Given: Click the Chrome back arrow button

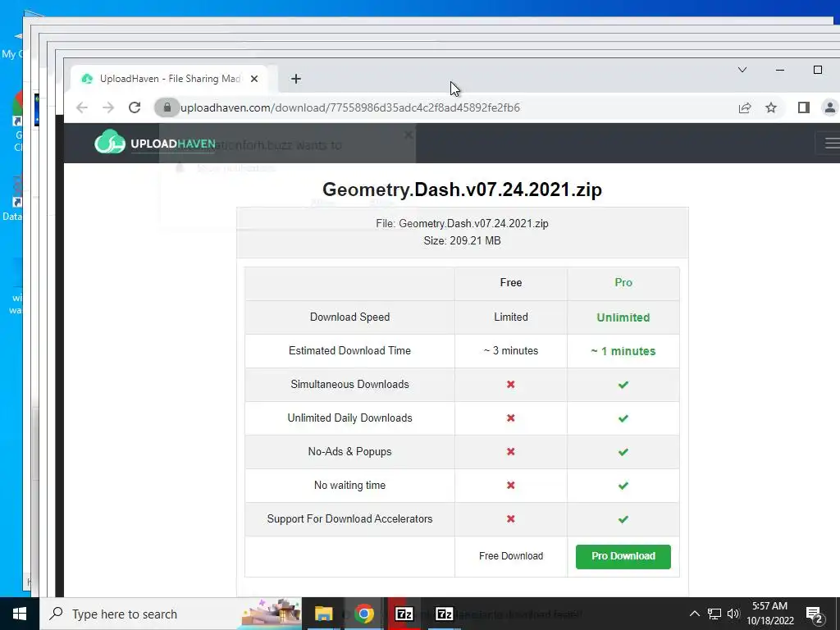Looking at the screenshot, I should pyautogui.click(x=82, y=107).
